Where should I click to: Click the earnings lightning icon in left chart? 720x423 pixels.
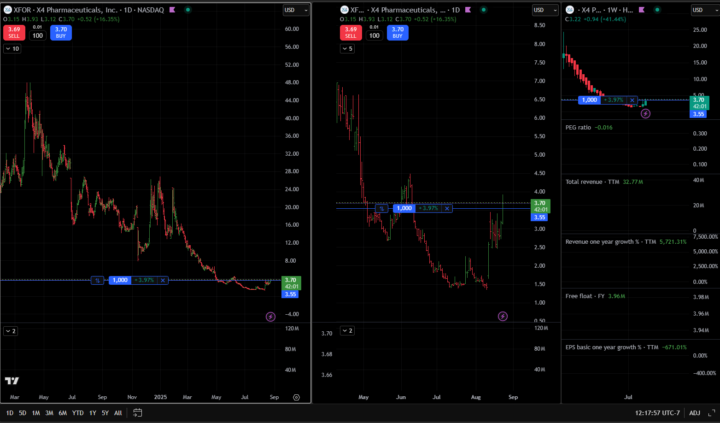(270, 316)
